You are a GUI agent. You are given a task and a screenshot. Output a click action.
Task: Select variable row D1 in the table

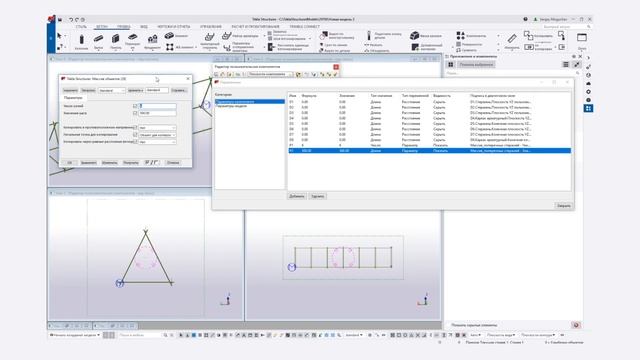[429, 102]
